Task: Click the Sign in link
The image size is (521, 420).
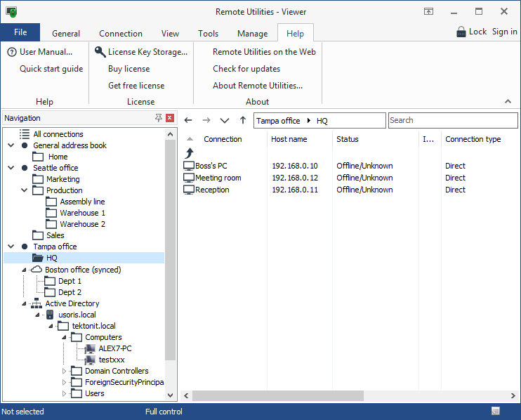Action: (x=504, y=32)
